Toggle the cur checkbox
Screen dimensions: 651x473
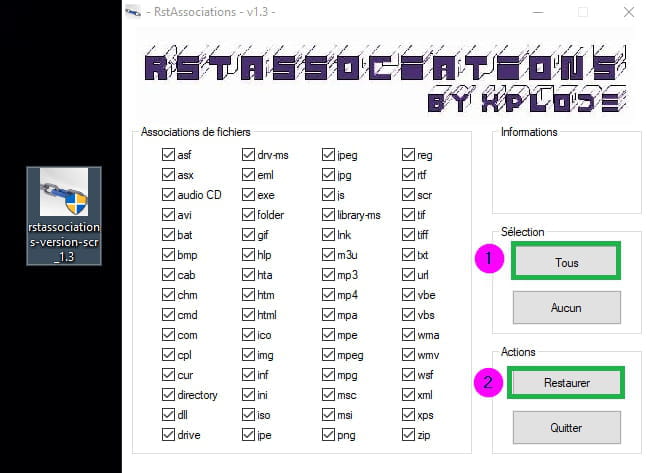click(x=168, y=375)
